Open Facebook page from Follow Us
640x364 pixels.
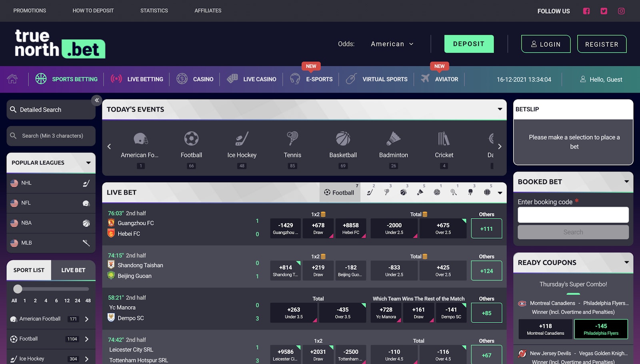586,11
